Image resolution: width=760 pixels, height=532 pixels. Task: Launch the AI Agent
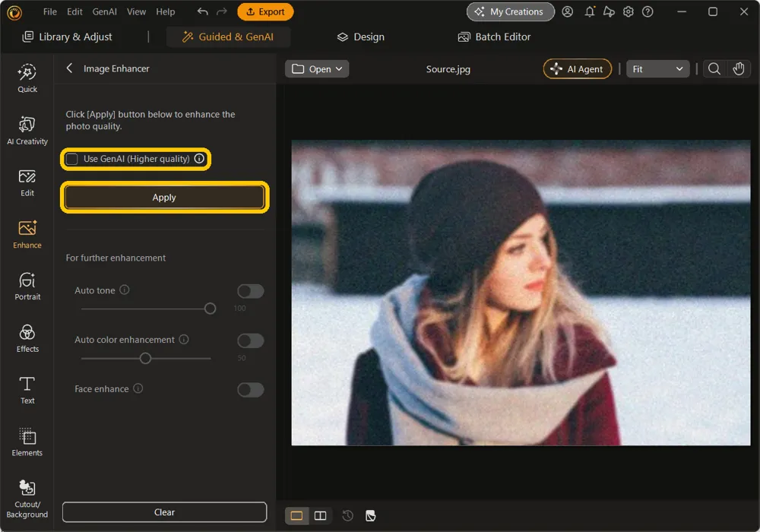(x=578, y=69)
